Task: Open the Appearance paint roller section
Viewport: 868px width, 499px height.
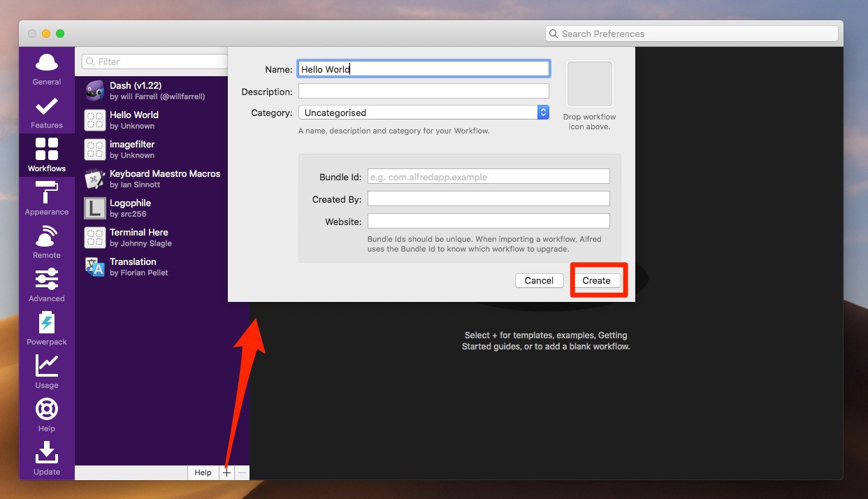Action: click(x=47, y=198)
